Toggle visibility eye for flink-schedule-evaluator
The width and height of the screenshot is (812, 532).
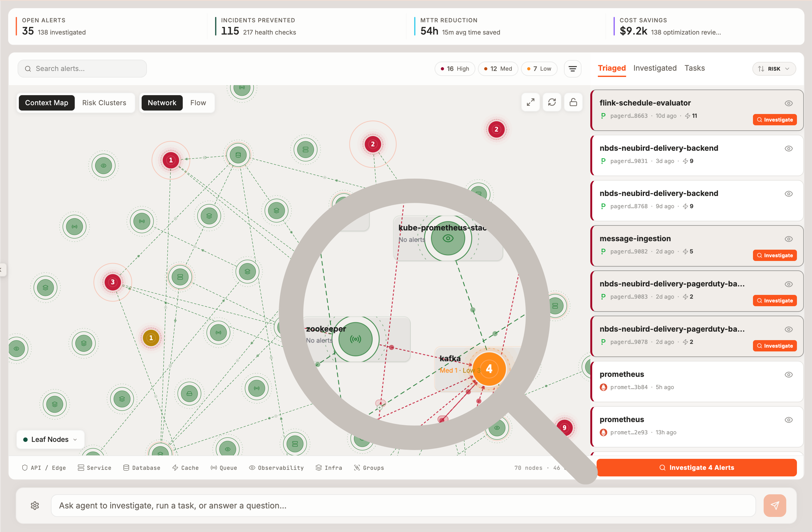pyautogui.click(x=788, y=103)
